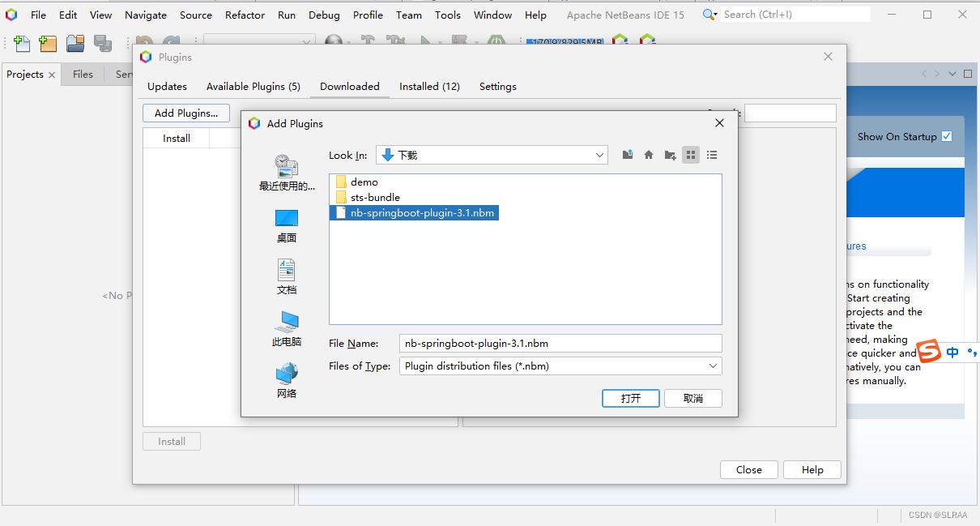Open the Profile menu
The width and height of the screenshot is (980, 526).
(368, 15)
